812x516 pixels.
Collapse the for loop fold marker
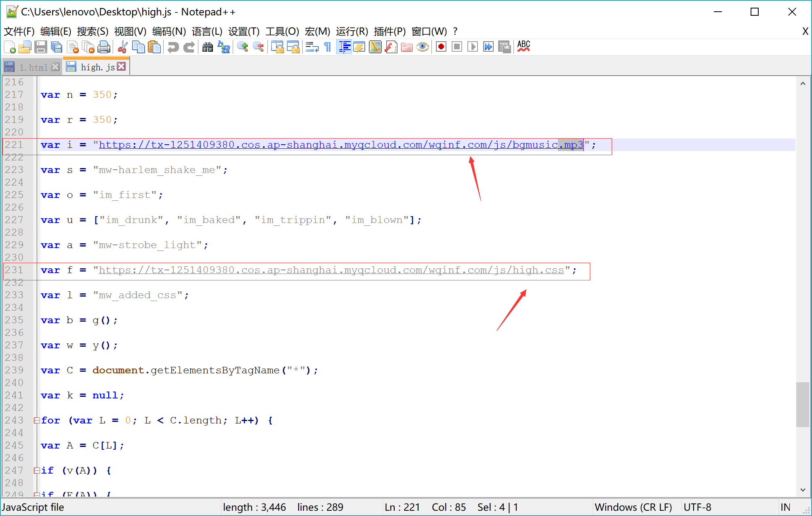(37, 420)
